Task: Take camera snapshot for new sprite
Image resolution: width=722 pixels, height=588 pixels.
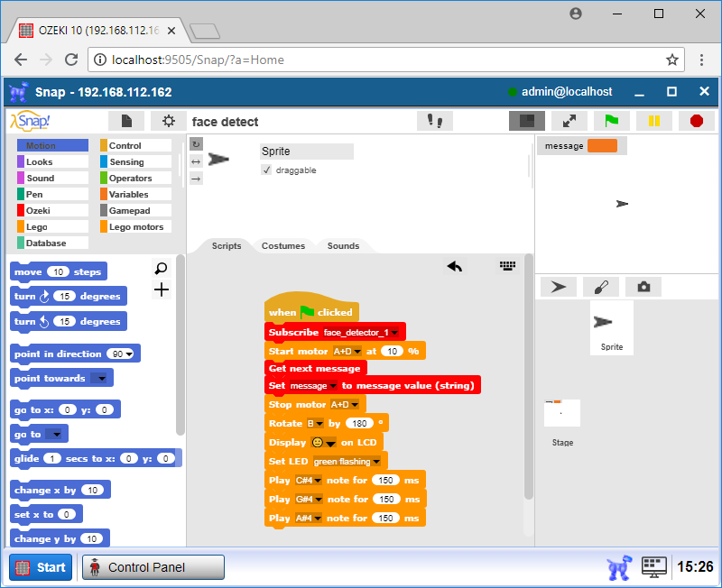Action: point(643,287)
